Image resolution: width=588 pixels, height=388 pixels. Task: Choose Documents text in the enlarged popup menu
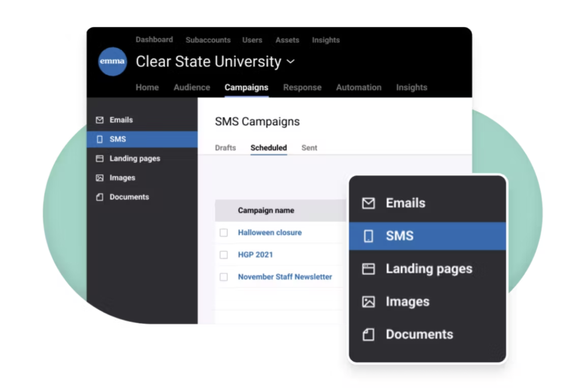click(419, 335)
